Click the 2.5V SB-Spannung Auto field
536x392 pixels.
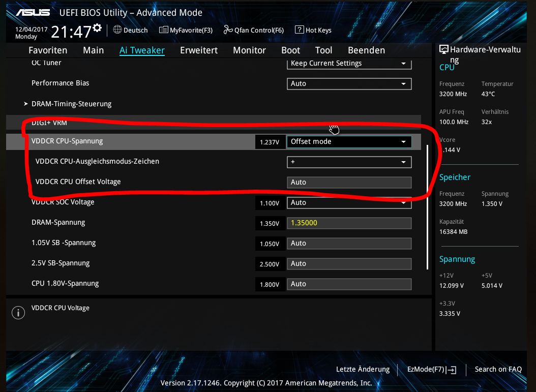[x=349, y=263]
